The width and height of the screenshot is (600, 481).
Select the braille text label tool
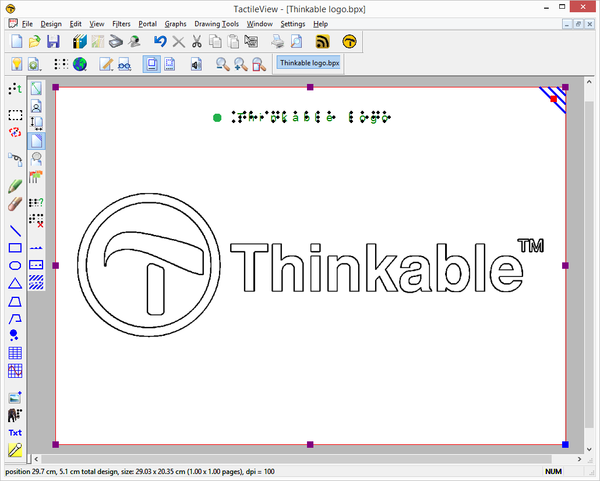[15, 89]
